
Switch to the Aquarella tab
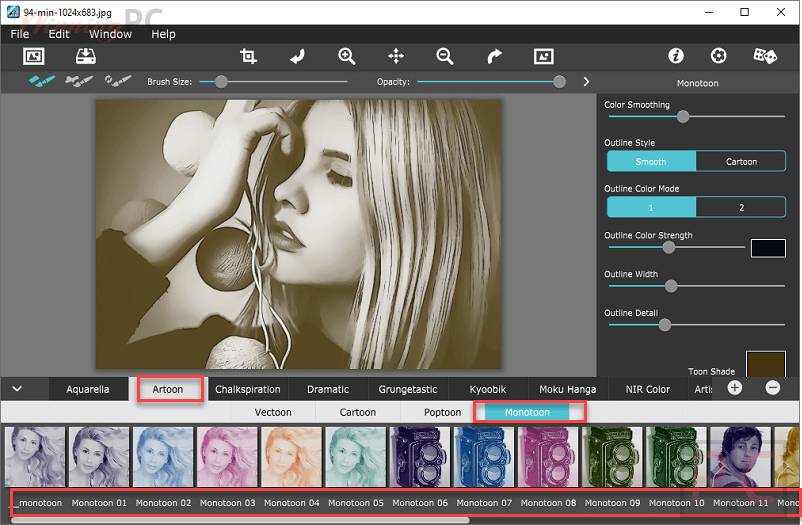[x=87, y=389]
